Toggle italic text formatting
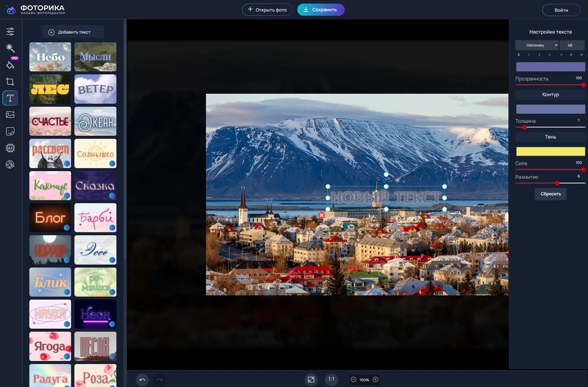The height and width of the screenshot is (387, 588). pyautogui.click(x=529, y=55)
